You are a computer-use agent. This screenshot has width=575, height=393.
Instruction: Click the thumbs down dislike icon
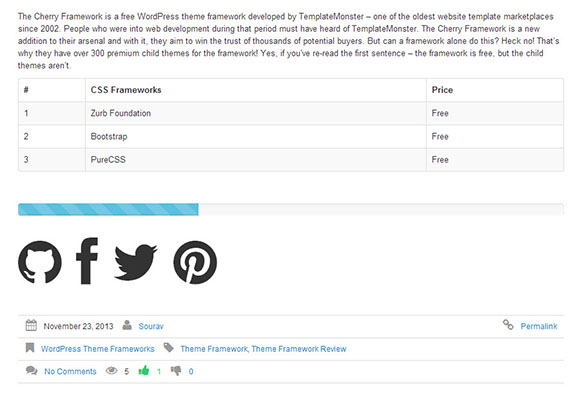176,371
